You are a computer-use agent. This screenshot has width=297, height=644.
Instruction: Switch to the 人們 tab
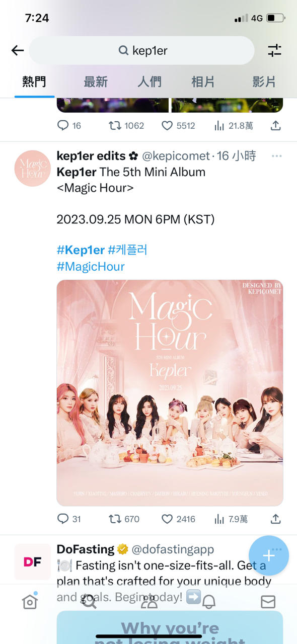(150, 82)
